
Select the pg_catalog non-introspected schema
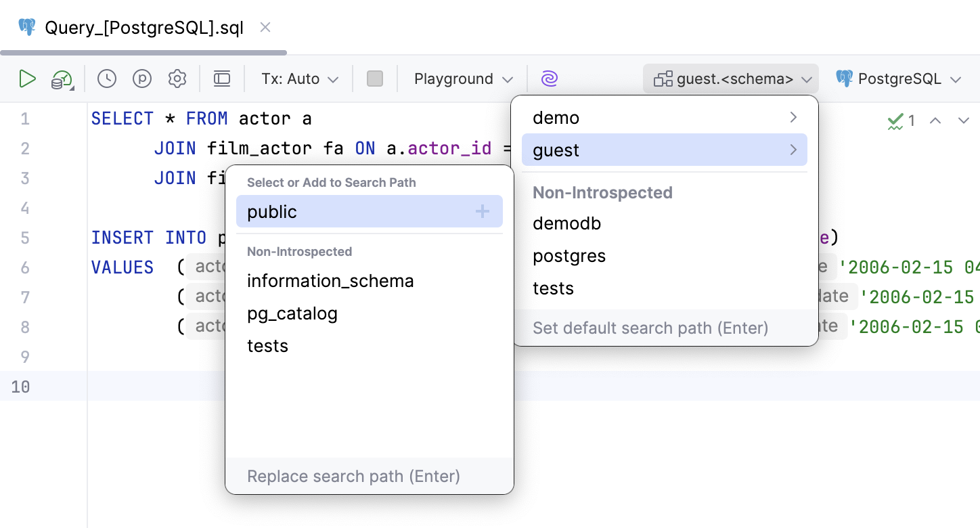click(292, 313)
